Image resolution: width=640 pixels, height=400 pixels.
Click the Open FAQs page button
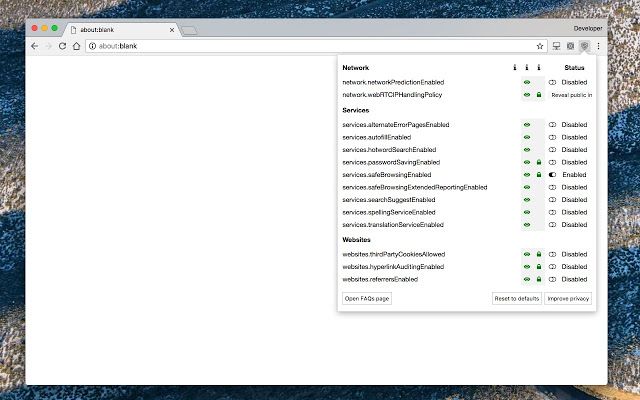(x=367, y=299)
